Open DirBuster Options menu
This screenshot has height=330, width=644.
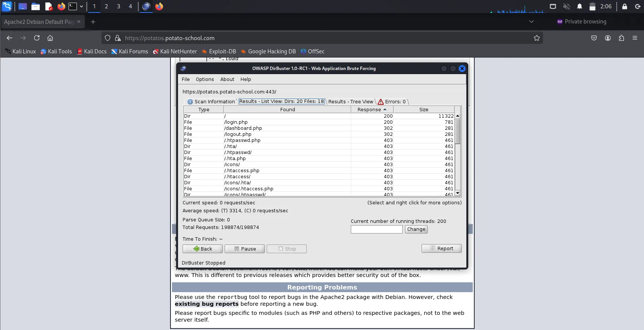click(205, 79)
